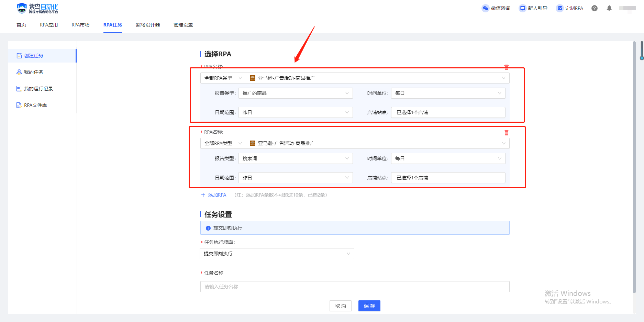Click the 保存 button
The image size is (644, 322).
(x=369, y=306)
